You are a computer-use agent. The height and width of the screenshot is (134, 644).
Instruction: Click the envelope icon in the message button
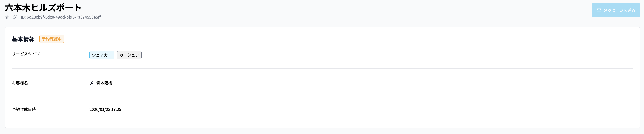click(x=599, y=10)
